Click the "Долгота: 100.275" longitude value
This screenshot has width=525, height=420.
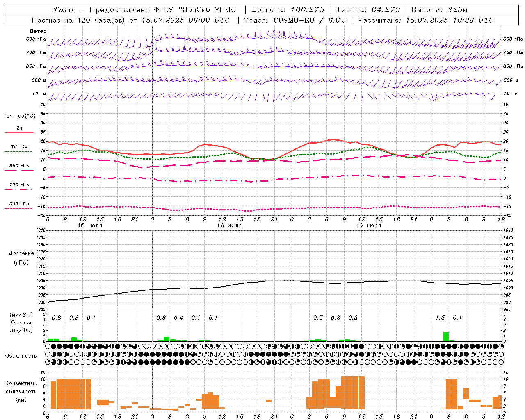pos(288,10)
